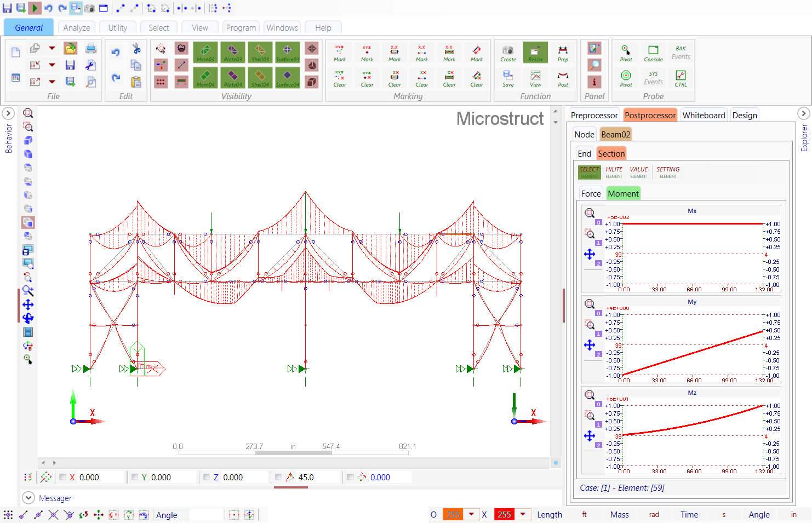Click the Open folder icon

point(70,49)
